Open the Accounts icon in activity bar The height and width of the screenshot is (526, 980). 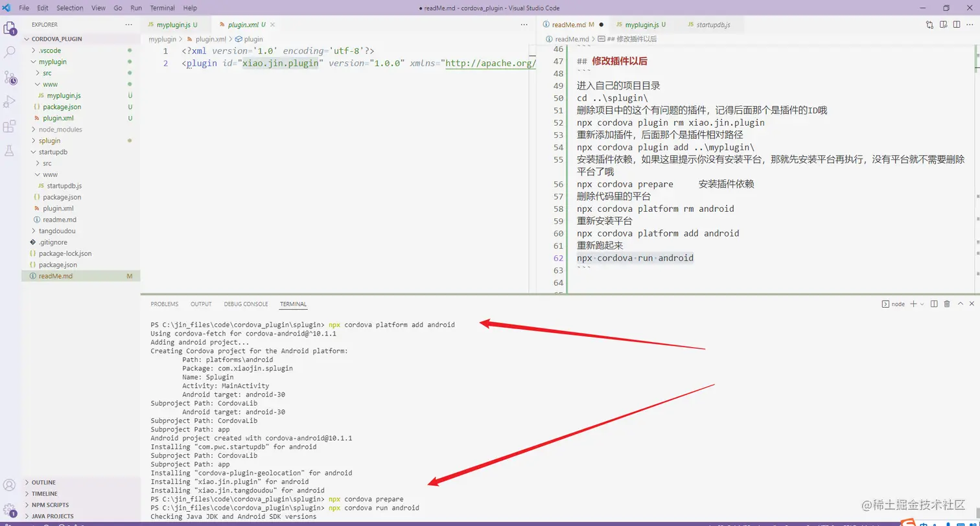pyautogui.click(x=10, y=485)
